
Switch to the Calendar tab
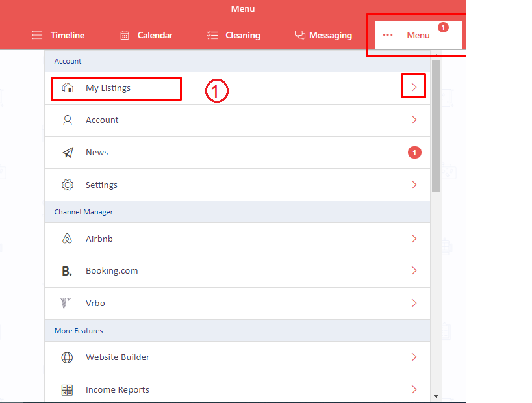coord(147,35)
